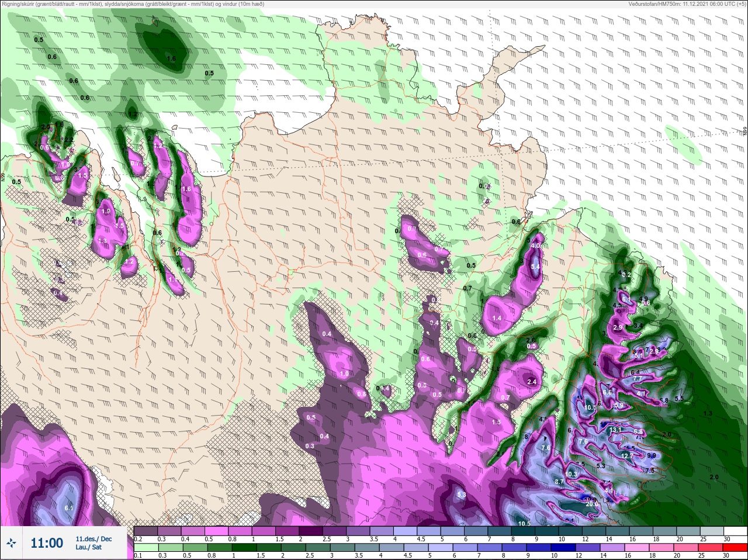The height and width of the screenshot is (560, 748).
Task: Select white swatch labeled 30, upper legend row
Action: click(736, 531)
